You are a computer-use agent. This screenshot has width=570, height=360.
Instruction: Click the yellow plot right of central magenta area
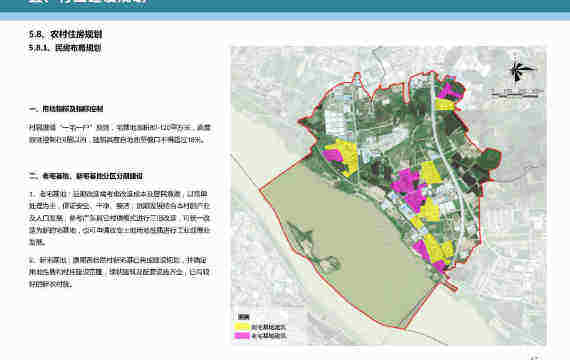tap(431, 173)
